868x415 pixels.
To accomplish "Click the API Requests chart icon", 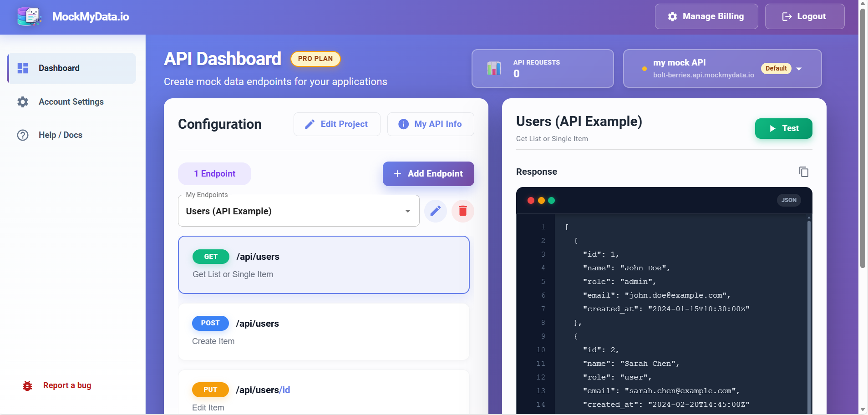I will (x=494, y=68).
